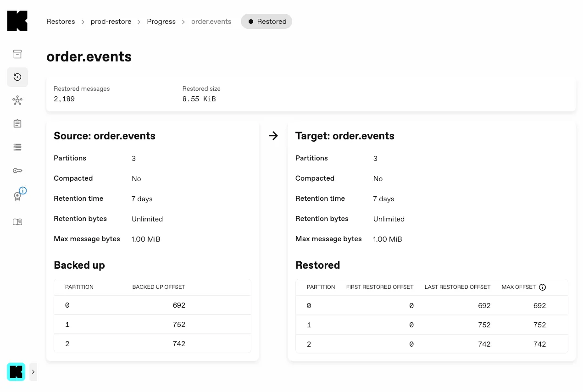Go to Restores breadcrumb

[61, 22]
